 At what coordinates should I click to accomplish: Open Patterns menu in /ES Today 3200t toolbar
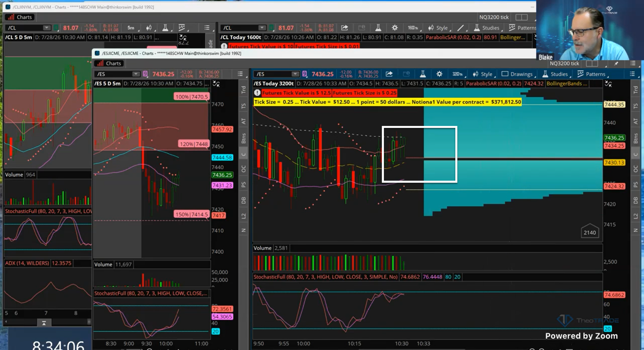pos(592,74)
